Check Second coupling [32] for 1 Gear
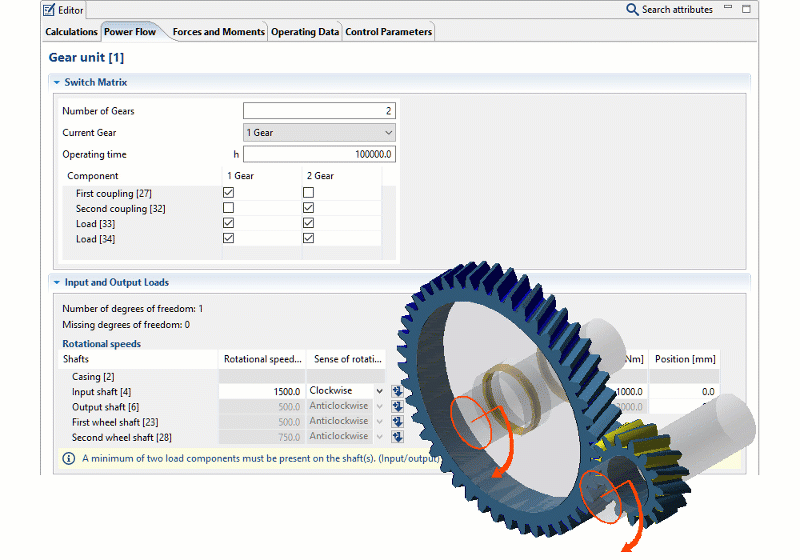The height and width of the screenshot is (560, 800). (x=229, y=208)
